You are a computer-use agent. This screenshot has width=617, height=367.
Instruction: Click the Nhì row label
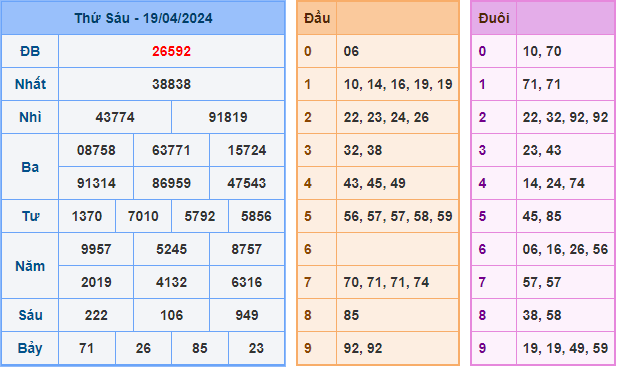(x=30, y=117)
